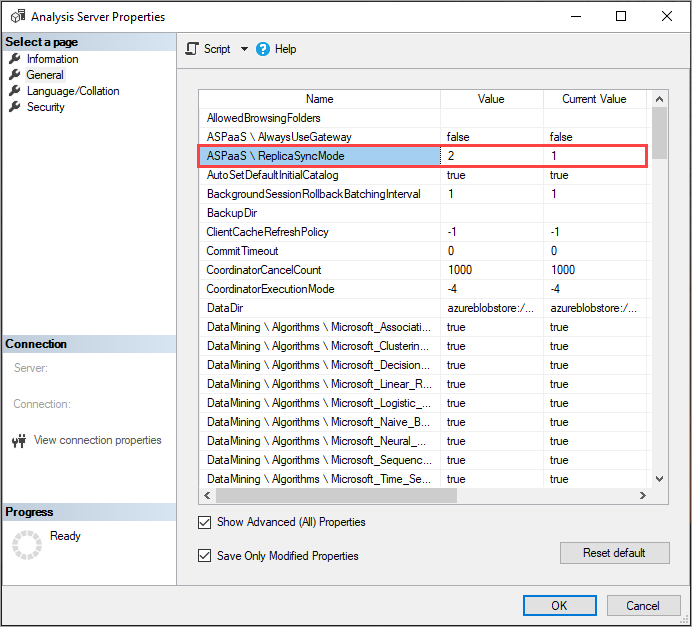Select the Microsoft_Linear_R... data mining row

click(422, 384)
